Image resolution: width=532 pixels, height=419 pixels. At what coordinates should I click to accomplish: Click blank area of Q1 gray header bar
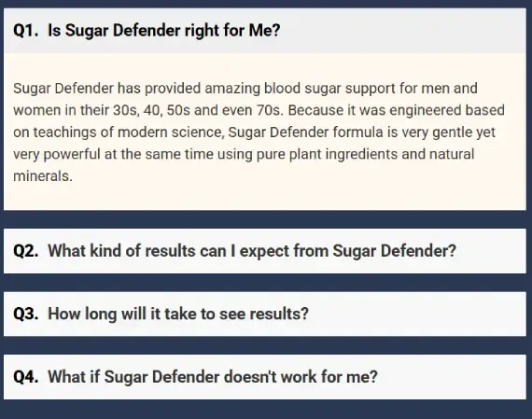tap(404, 31)
